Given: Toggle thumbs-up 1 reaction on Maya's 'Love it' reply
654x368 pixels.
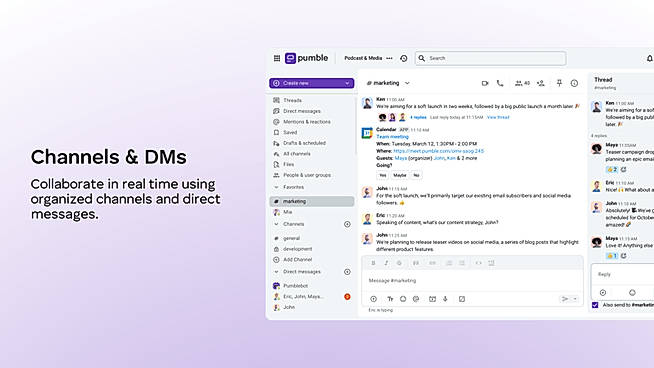Looking at the screenshot, I should [x=612, y=256].
